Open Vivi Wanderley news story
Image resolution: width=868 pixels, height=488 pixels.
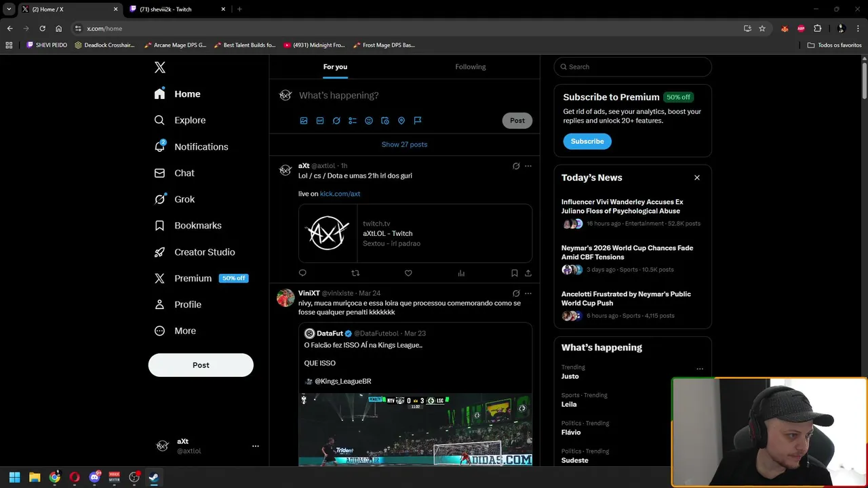coord(632,213)
